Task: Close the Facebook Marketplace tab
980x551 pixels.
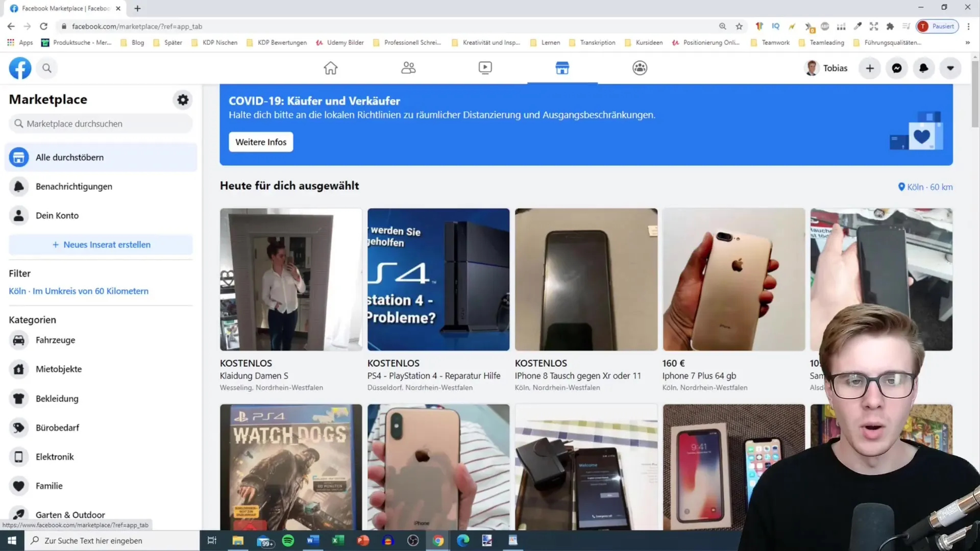Action: click(118, 8)
